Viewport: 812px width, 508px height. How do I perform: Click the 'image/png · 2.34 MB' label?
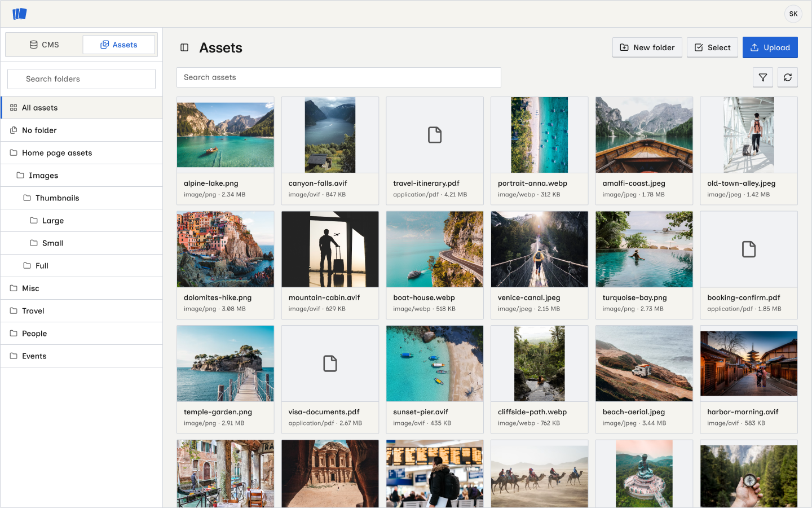click(215, 195)
